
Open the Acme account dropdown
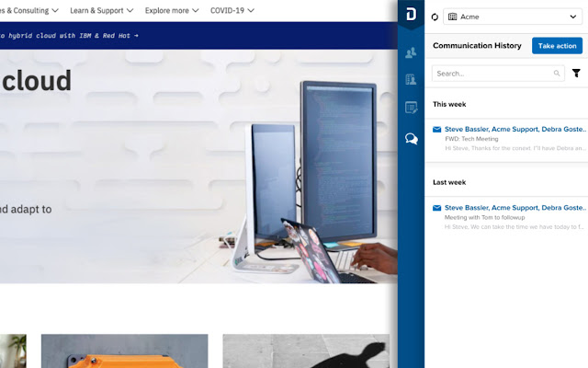coord(513,17)
